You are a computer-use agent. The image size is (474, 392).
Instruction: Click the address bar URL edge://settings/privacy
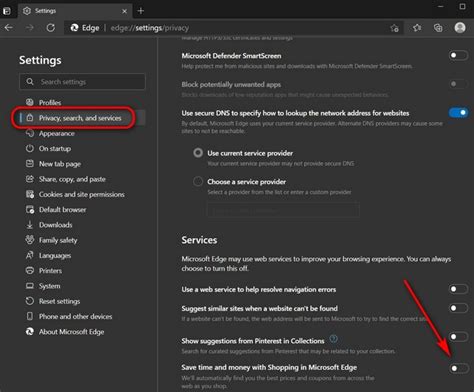(x=150, y=28)
